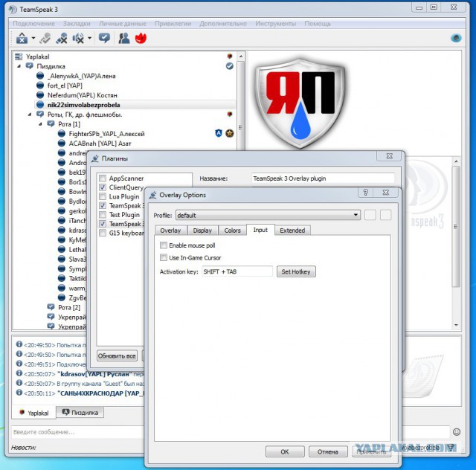This screenshot has height=470, width=476.
Task: Select the Рота [2] channel
Action: tap(69, 308)
